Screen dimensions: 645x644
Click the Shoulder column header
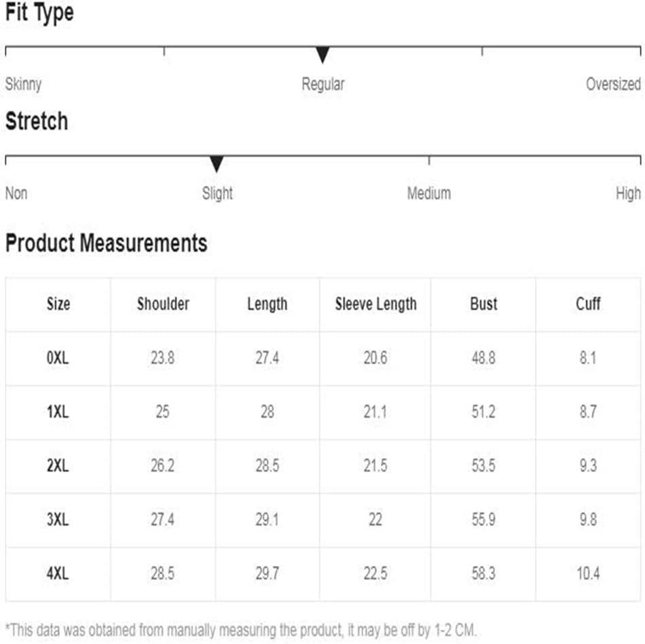[164, 304]
